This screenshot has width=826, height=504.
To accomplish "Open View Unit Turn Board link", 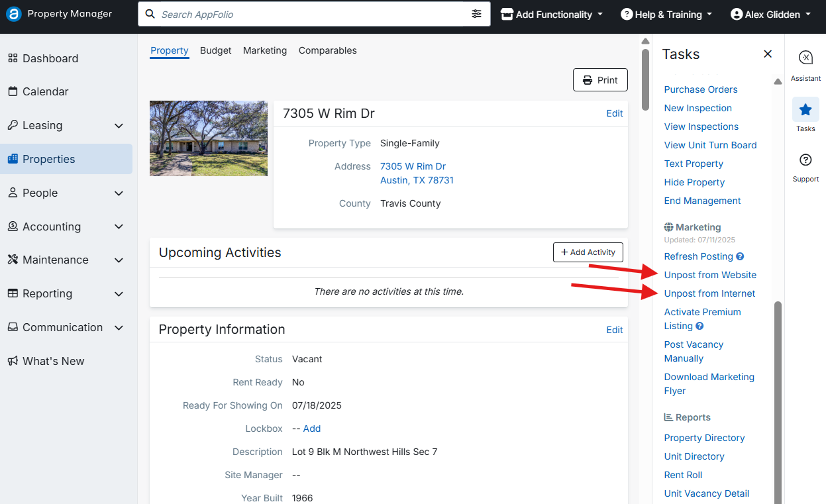I will (x=711, y=145).
